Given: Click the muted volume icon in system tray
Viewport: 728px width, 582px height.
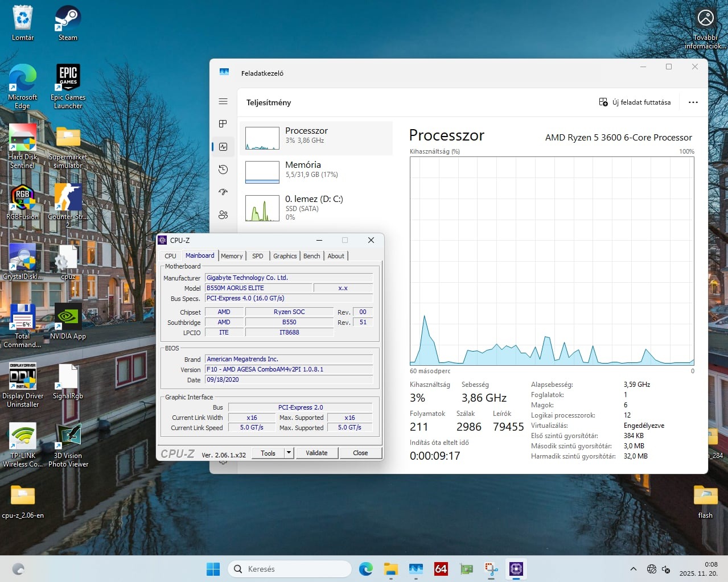Looking at the screenshot, I should 667,569.
